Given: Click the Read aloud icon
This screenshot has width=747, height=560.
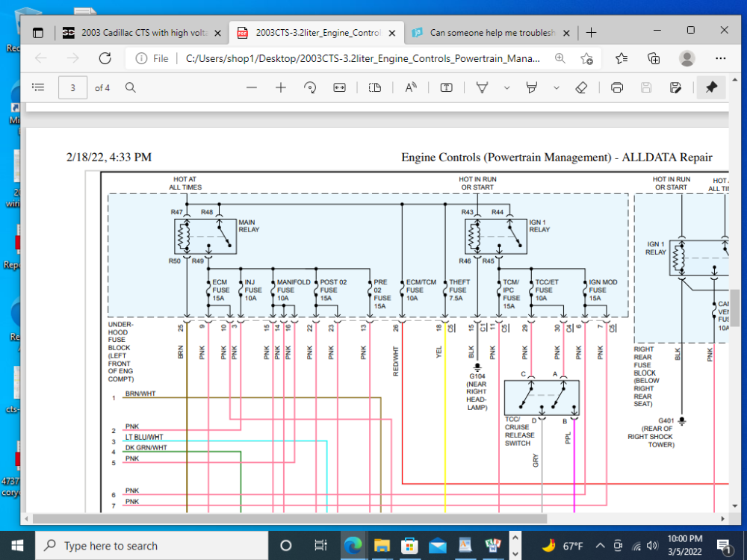Looking at the screenshot, I should tap(411, 87).
